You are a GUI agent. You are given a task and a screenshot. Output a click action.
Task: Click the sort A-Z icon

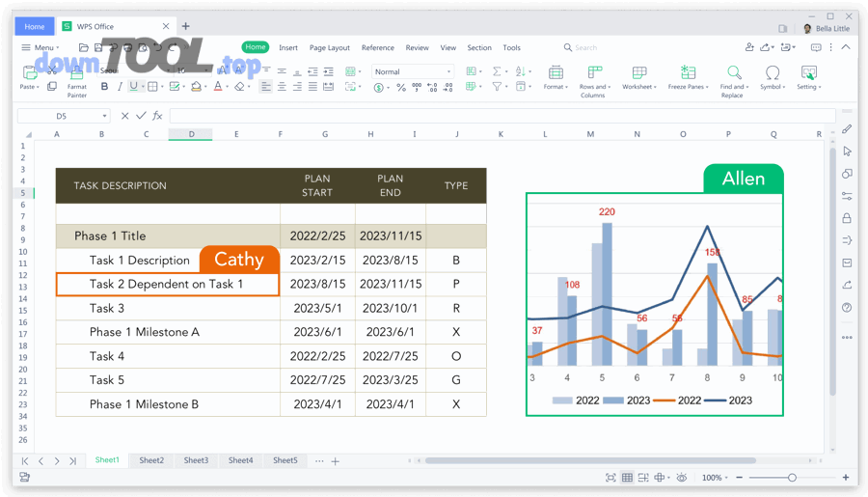pyautogui.click(x=520, y=71)
